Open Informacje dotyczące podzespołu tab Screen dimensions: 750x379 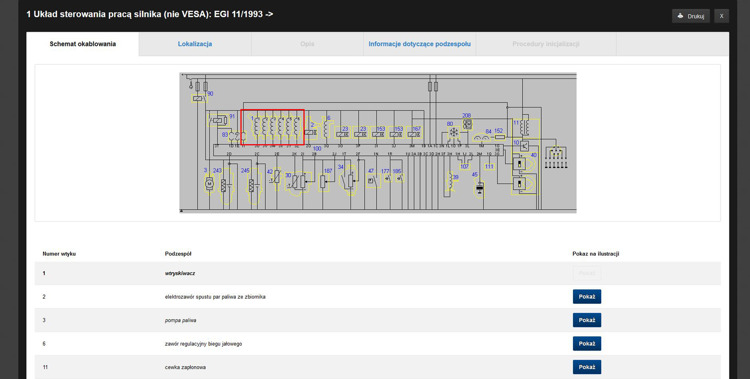[x=419, y=44]
